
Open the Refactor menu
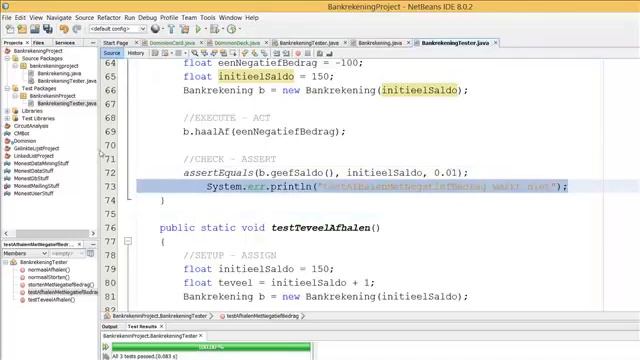coord(109,18)
